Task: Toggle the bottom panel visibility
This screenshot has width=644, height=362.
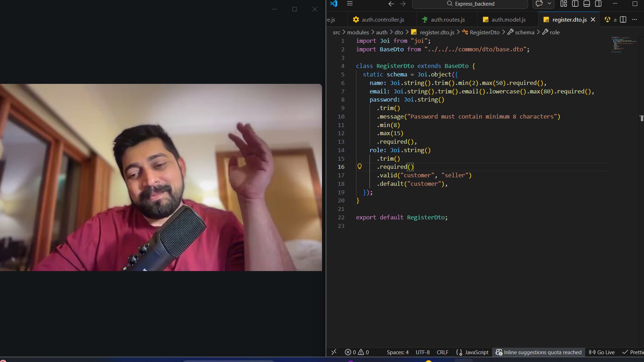Action: tap(587, 4)
